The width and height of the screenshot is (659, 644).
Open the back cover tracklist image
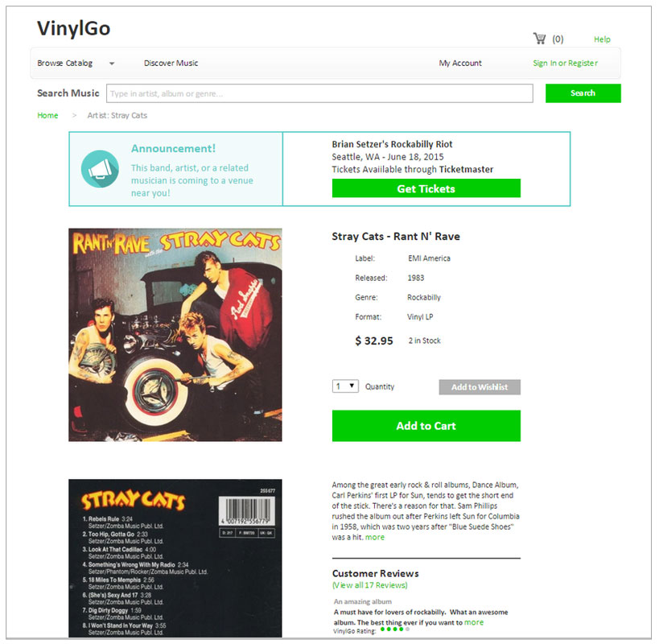[x=175, y=558]
